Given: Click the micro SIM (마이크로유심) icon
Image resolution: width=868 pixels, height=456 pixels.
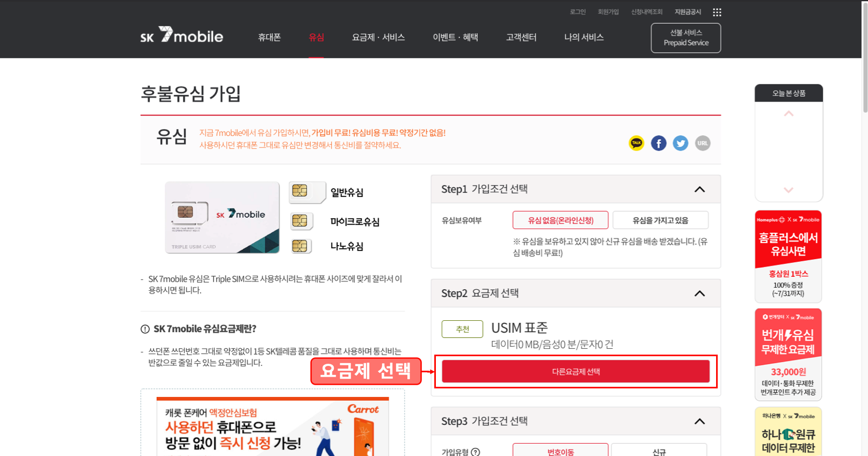Looking at the screenshot, I should tap(302, 221).
